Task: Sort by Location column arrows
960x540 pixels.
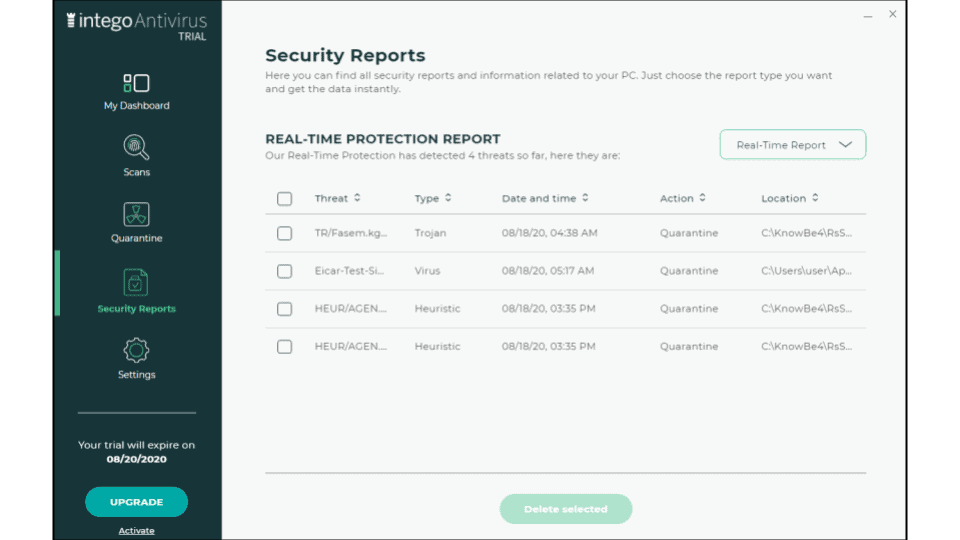Action: click(815, 198)
